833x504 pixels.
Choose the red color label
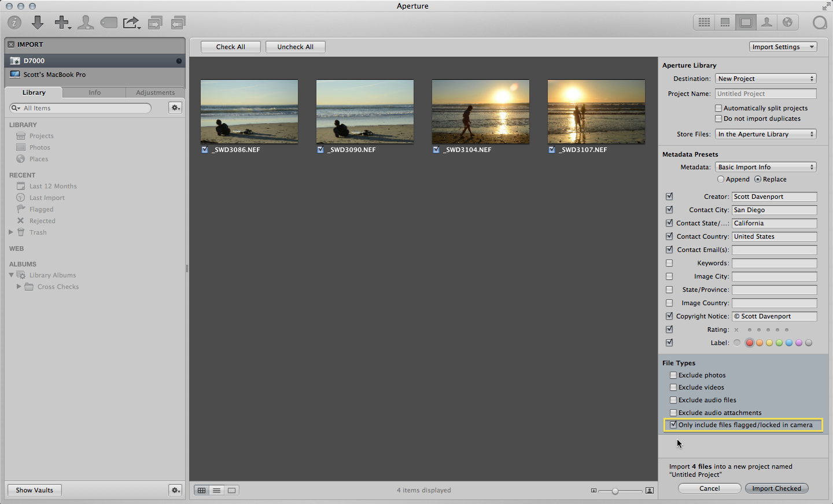pos(750,343)
